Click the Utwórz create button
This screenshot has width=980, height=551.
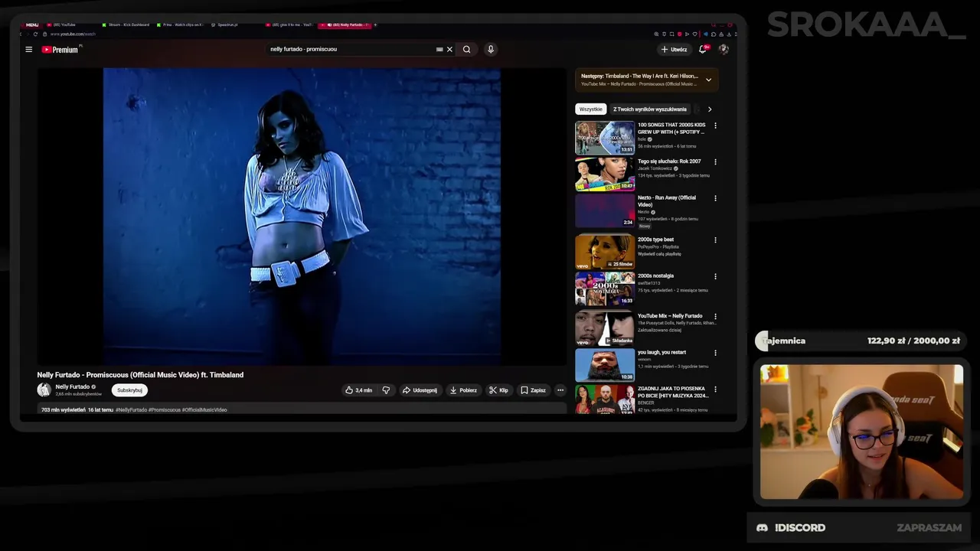(x=674, y=49)
